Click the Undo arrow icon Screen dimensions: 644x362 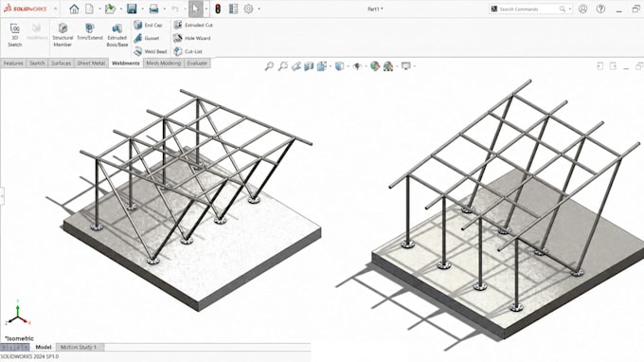click(175, 9)
